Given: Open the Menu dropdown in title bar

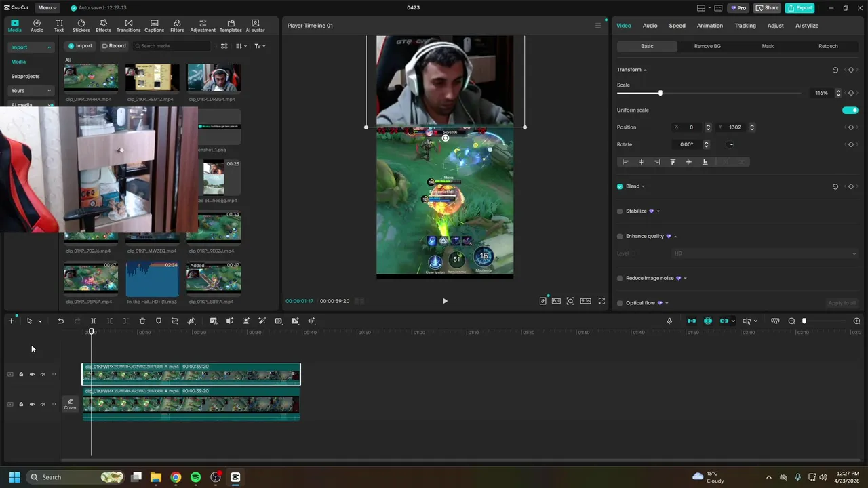Looking at the screenshot, I should click(x=47, y=8).
